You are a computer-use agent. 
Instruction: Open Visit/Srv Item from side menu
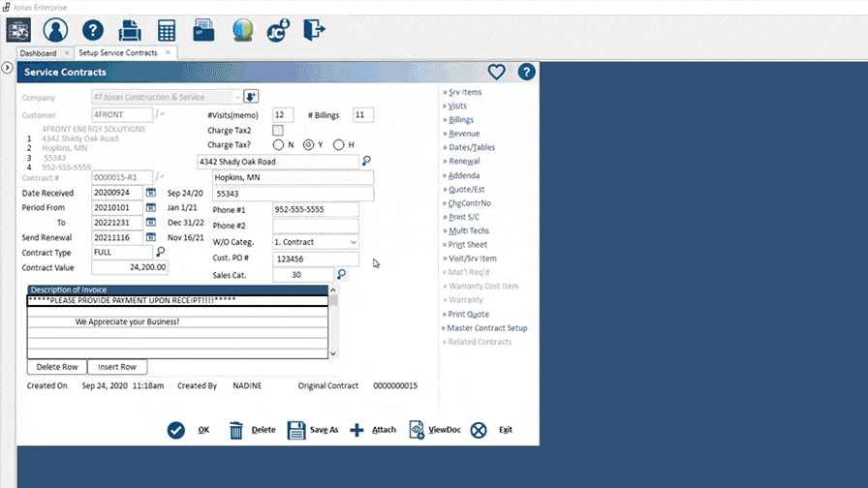(x=472, y=259)
